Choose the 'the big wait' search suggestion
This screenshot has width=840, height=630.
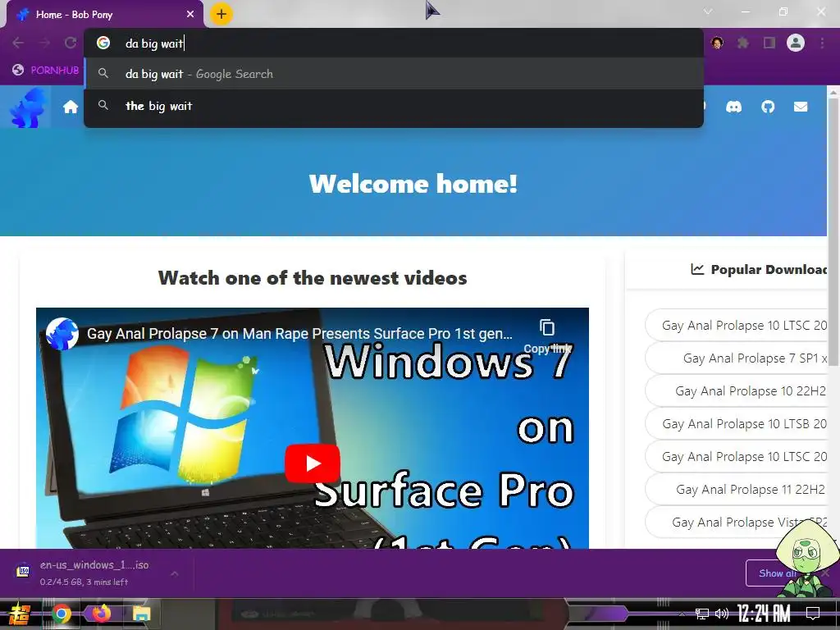pyautogui.click(x=394, y=106)
